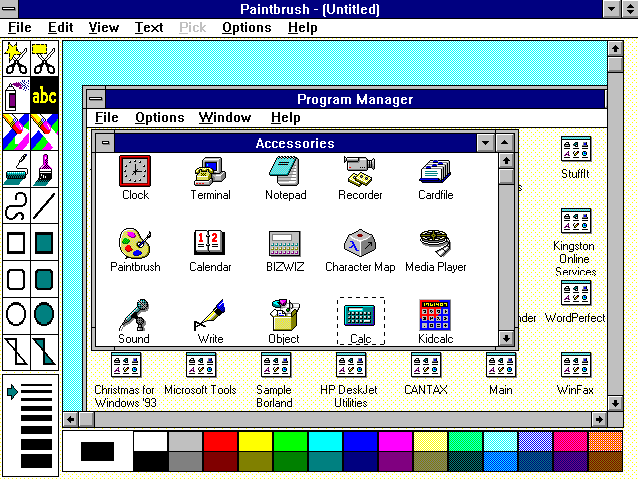
Task: Select the Filled Polygon tool
Action: (x=44, y=351)
